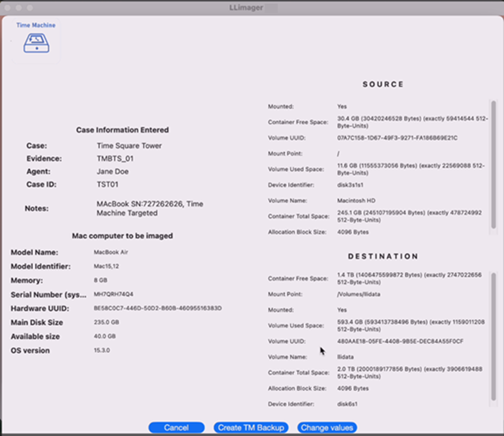504x436 pixels.
Task: Select the SOURCE section heading
Action: pos(383,84)
